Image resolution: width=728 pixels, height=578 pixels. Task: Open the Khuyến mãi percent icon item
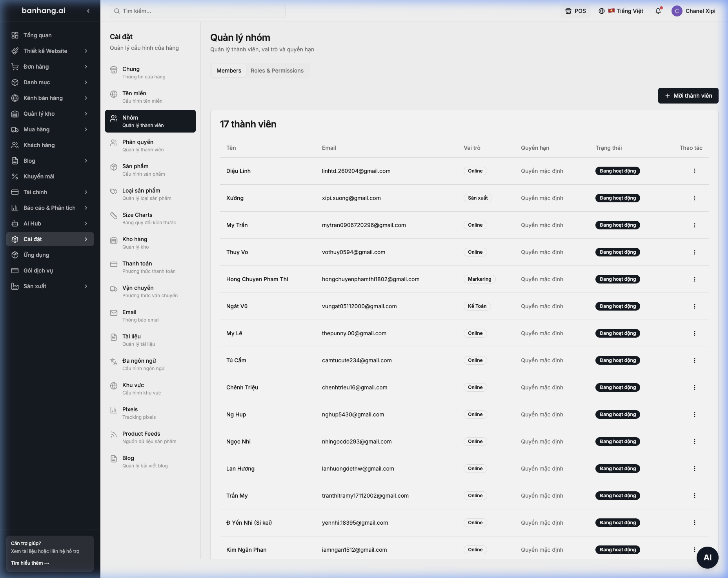click(x=15, y=176)
